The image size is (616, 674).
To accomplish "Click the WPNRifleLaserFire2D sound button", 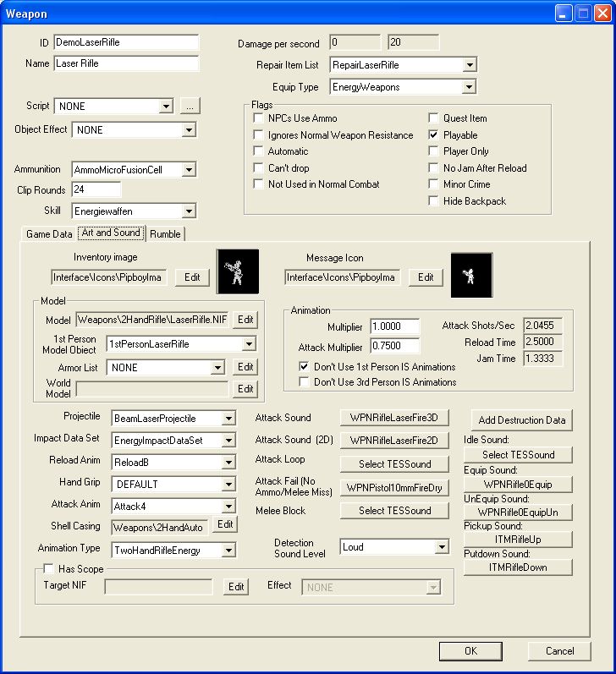I will click(394, 441).
